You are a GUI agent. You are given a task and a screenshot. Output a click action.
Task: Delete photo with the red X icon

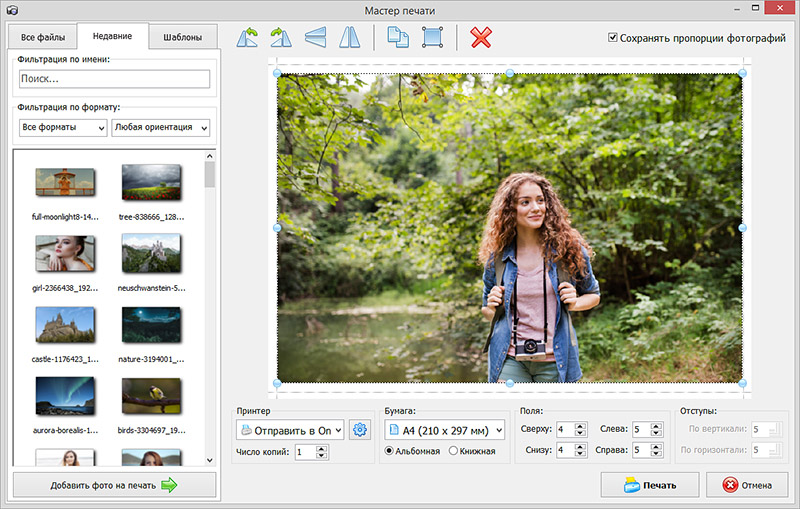coord(481,38)
